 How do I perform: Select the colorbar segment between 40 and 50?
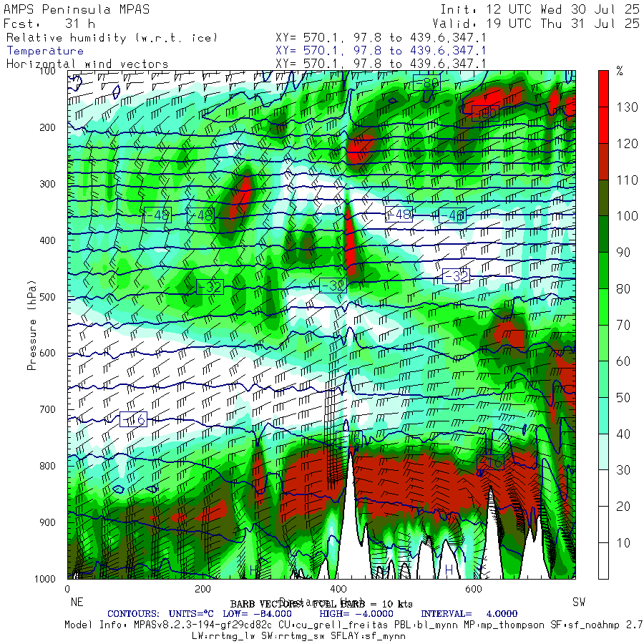603,416
